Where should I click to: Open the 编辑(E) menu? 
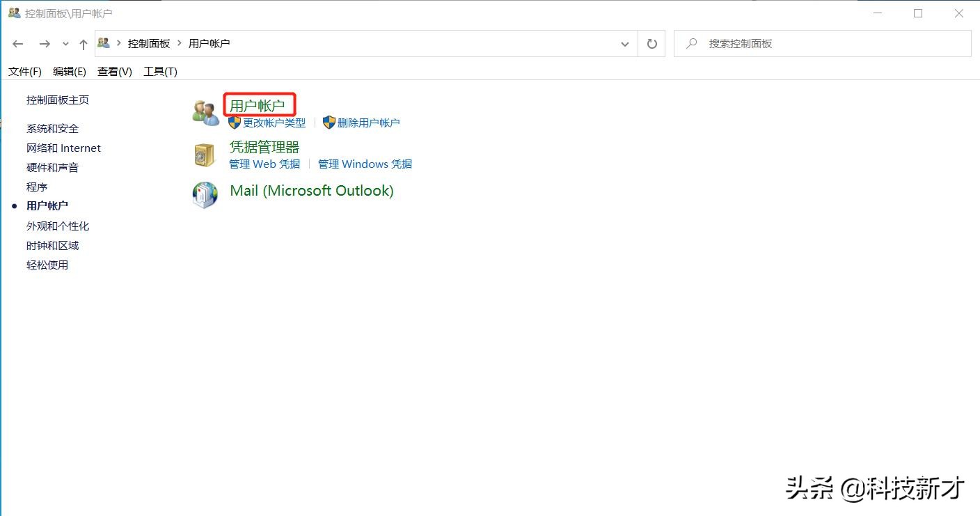pyautogui.click(x=70, y=71)
